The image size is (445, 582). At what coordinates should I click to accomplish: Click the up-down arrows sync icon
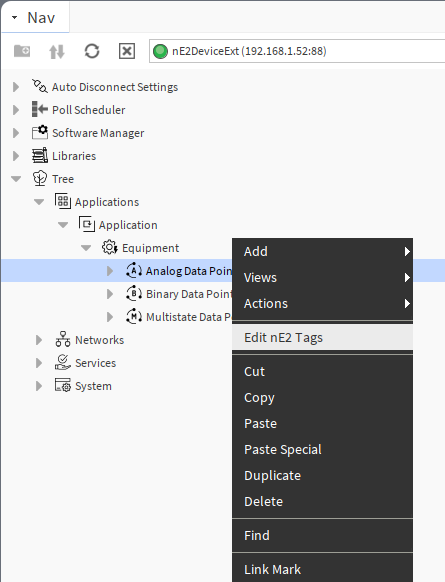click(57, 52)
